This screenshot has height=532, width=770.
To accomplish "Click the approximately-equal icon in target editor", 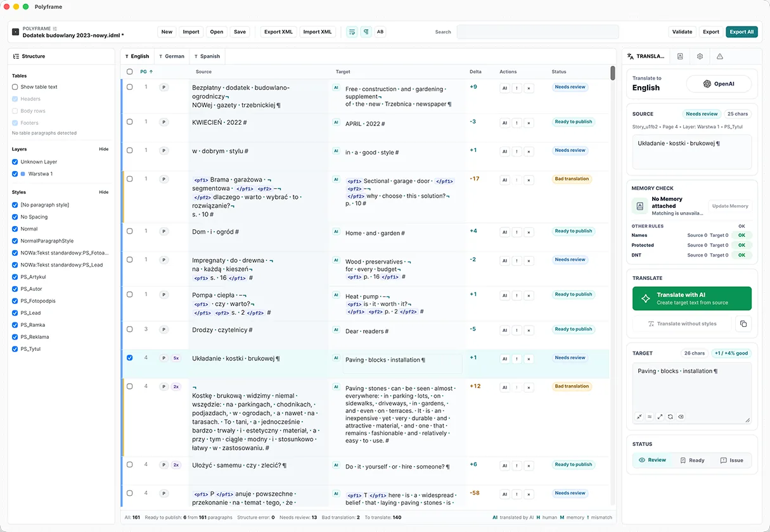I will [650, 417].
